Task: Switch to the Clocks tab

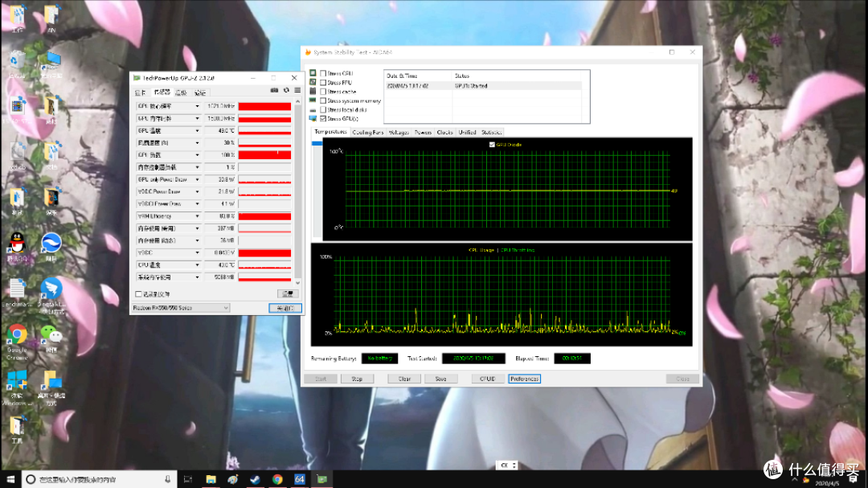Action: (x=444, y=133)
